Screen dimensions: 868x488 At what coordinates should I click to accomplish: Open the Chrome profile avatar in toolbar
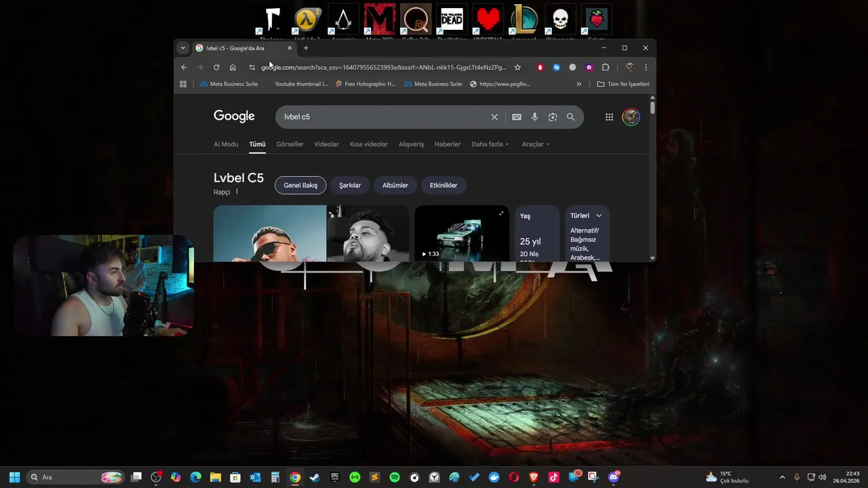(629, 67)
